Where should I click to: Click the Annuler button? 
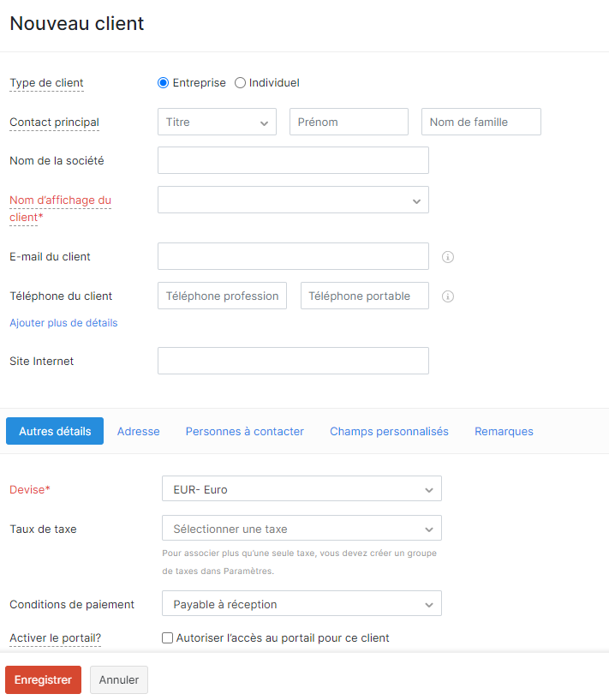click(x=119, y=679)
